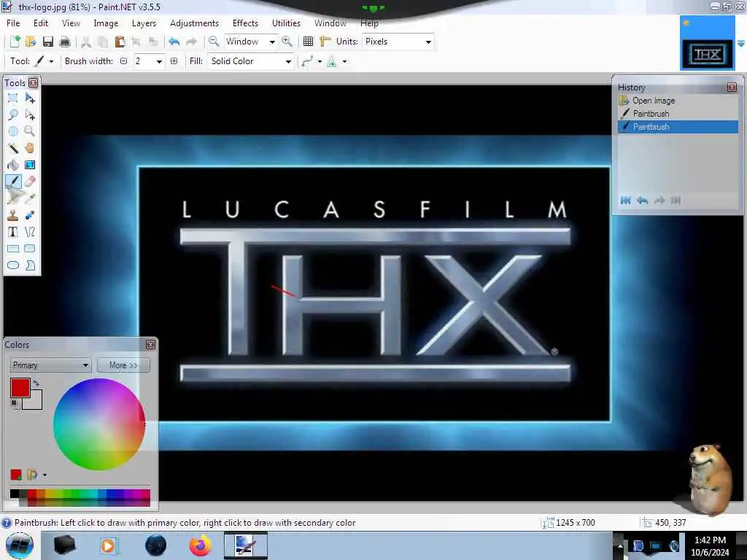Select the Line/Curve tool

click(x=29, y=232)
